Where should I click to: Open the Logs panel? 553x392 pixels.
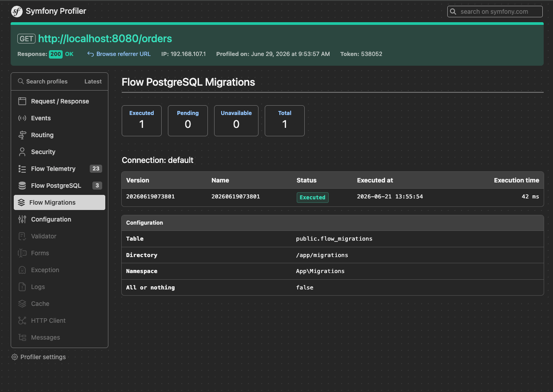(x=60, y=287)
